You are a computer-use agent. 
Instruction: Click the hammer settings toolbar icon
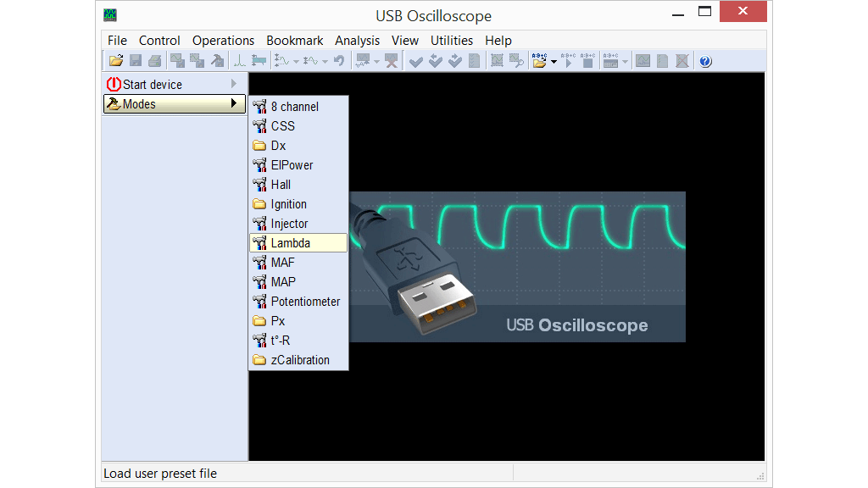coord(218,61)
